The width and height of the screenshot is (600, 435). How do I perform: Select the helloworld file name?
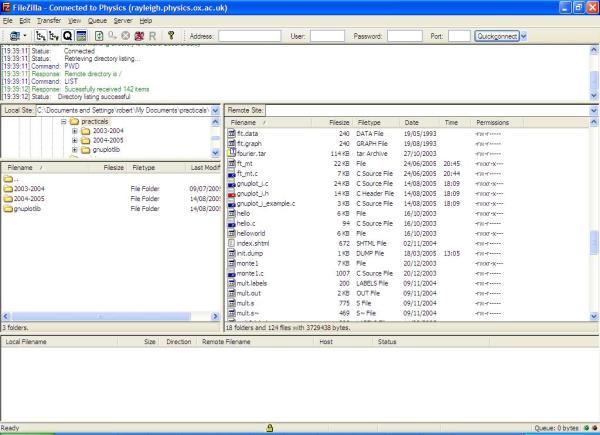pyautogui.click(x=251, y=233)
